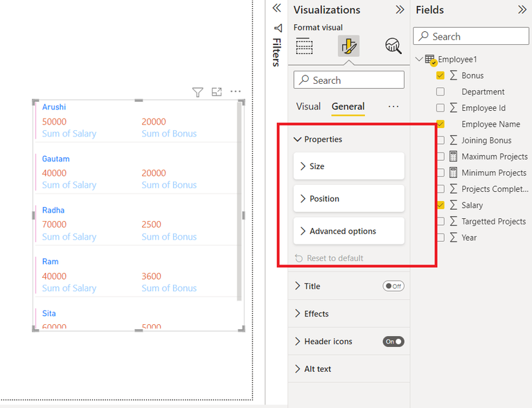The height and width of the screenshot is (408, 532).
Task: Uncheck the Bonus field checkbox
Action: [440, 76]
